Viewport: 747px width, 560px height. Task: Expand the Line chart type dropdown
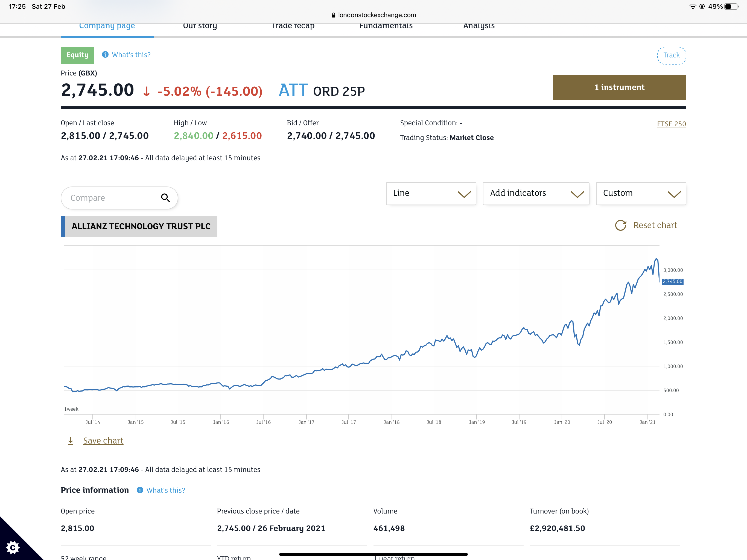point(431,194)
